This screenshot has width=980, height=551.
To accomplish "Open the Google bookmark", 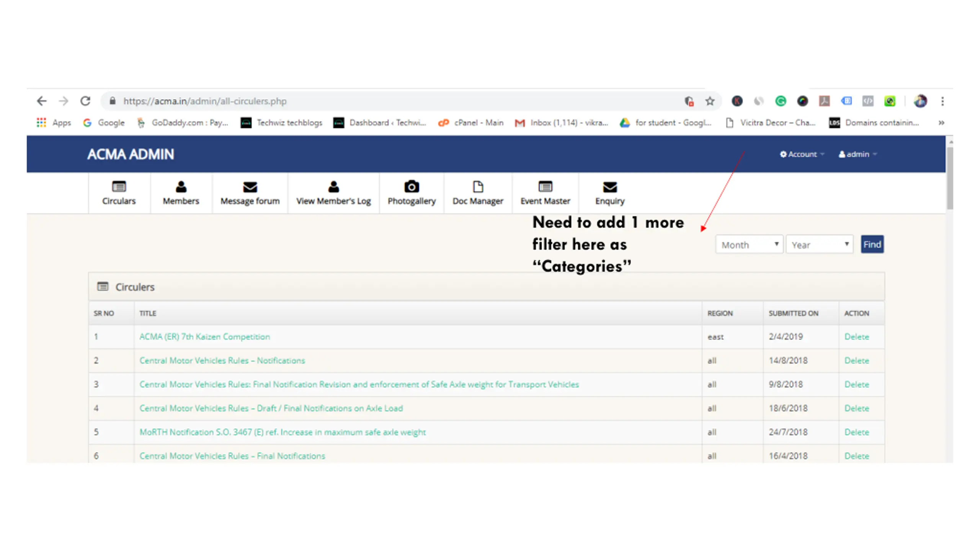I will (104, 122).
